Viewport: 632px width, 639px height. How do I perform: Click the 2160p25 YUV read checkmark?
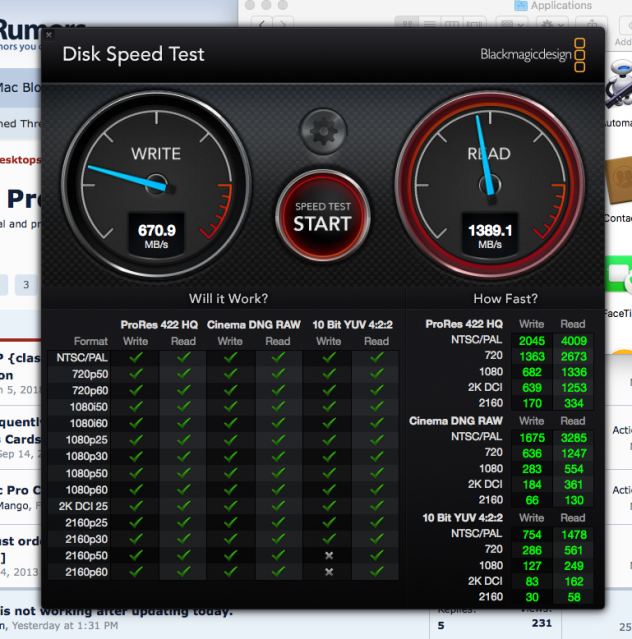tap(377, 522)
